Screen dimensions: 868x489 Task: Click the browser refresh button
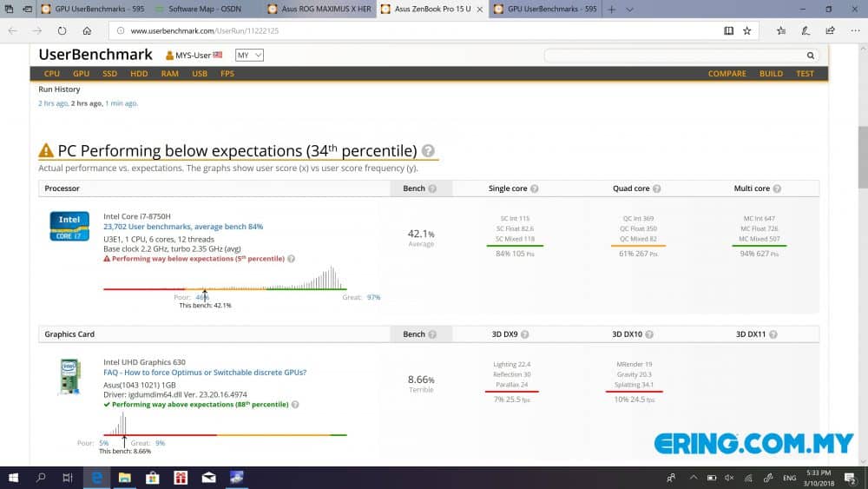tap(62, 31)
